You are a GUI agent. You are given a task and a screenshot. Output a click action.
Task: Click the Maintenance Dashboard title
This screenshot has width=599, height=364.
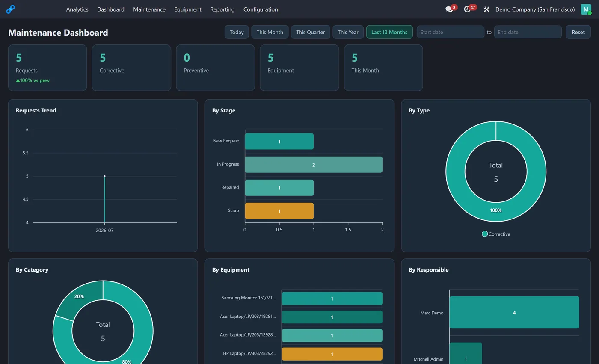58,33
